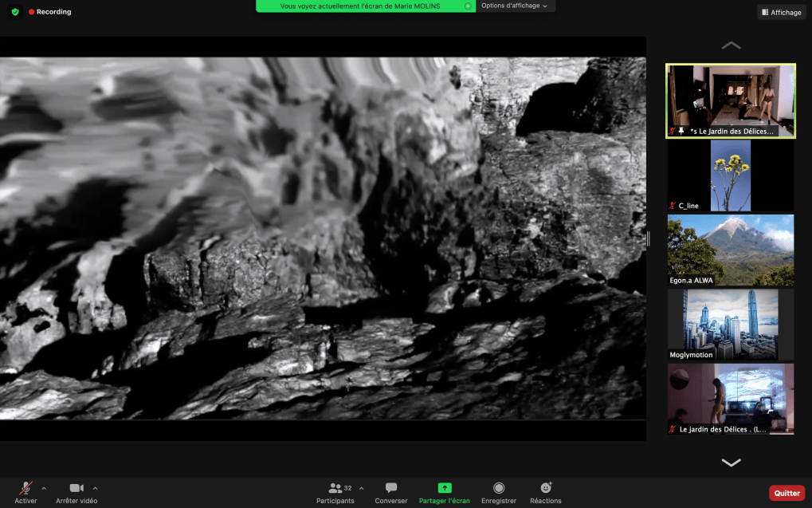The height and width of the screenshot is (508, 812).
Task: Stop camera with Arrêter vidéo
Action: [x=76, y=488]
